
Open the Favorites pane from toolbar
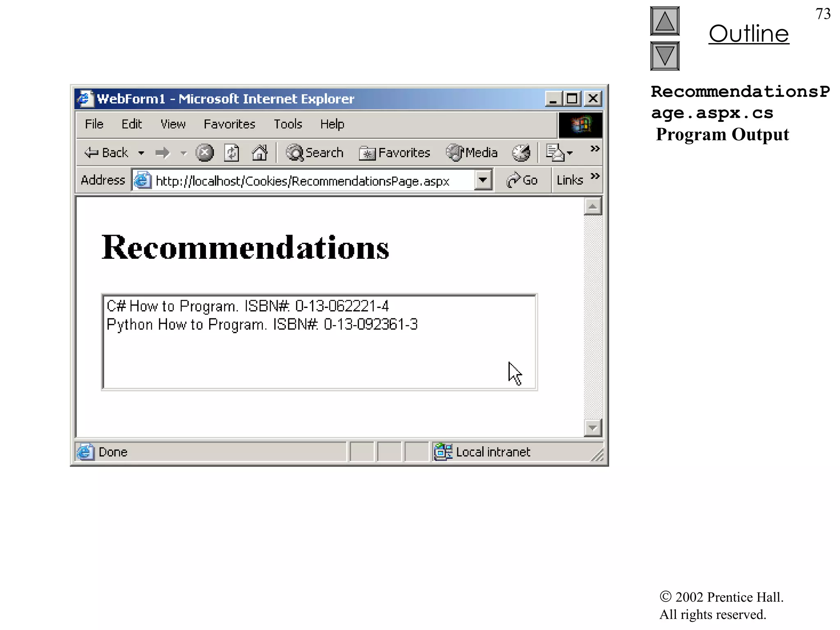(x=395, y=153)
